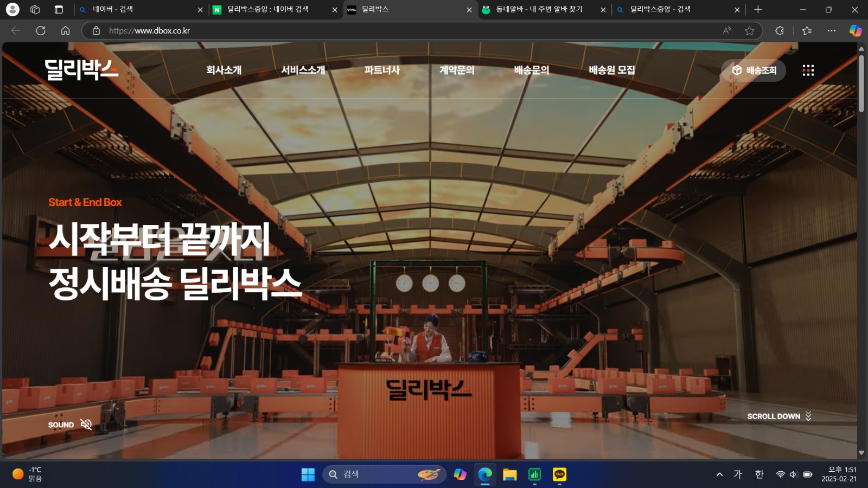Open the 회사소개 menu
This screenshot has width=868, height=488.
pos(224,70)
